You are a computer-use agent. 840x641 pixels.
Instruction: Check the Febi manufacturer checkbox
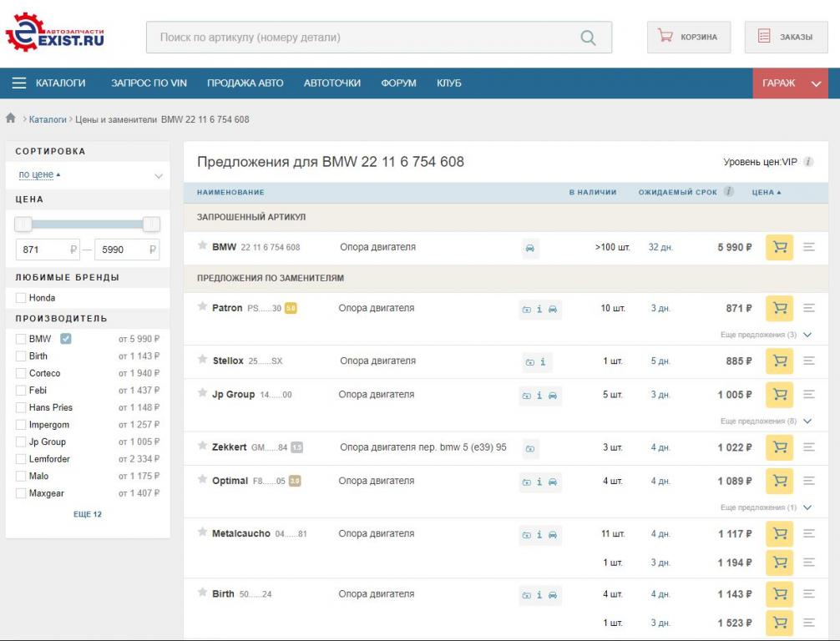pyautogui.click(x=21, y=391)
